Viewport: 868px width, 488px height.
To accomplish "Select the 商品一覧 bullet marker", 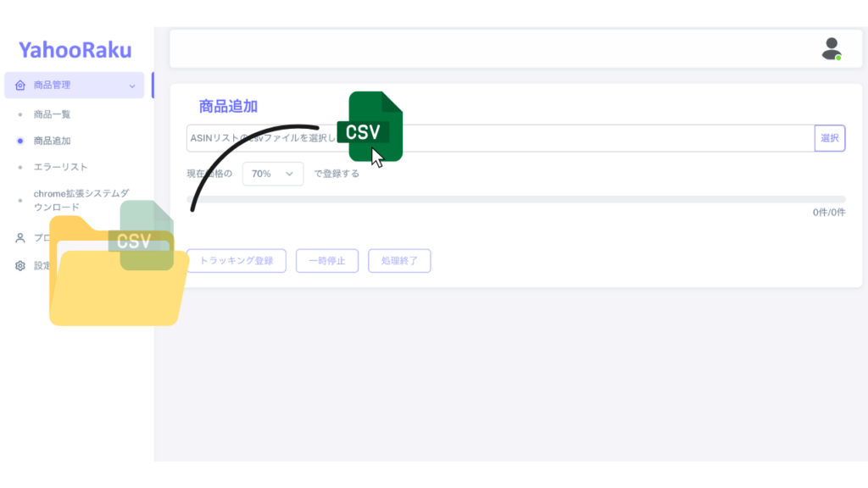I will coord(20,114).
